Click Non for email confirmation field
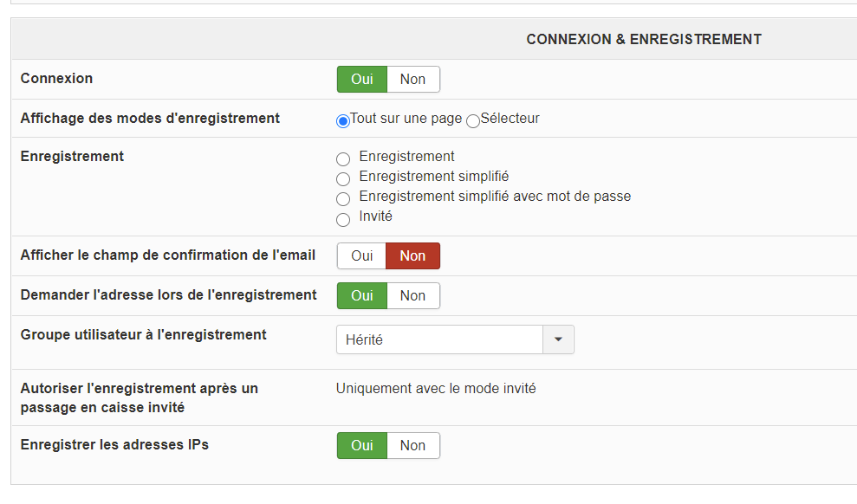 pyautogui.click(x=412, y=256)
